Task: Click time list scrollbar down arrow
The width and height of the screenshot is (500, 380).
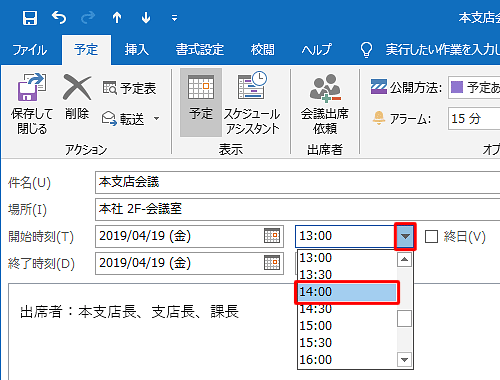Action: (404, 360)
